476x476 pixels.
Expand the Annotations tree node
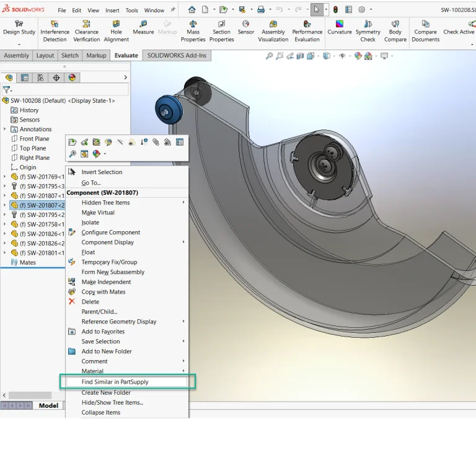tap(5, 130)
